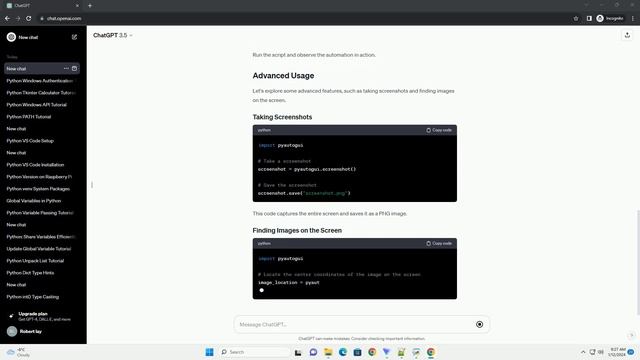Click the help question mark icon

point(631,335)
